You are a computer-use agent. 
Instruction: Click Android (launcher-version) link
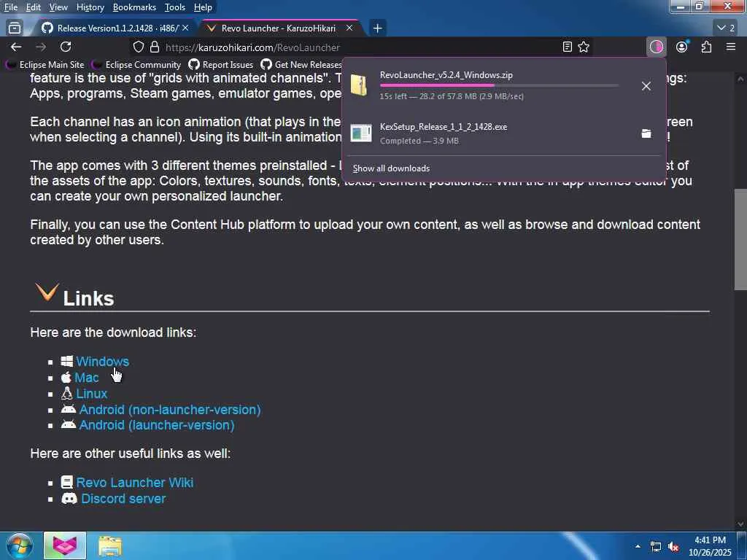click(157, 425)
